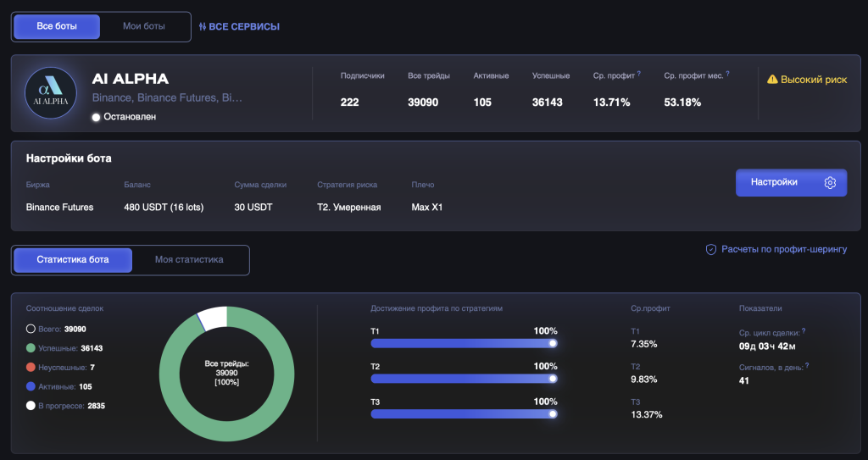Select the Статистика бота tab
The height and width of the screenshot is (460, 868).
(73, 259)
